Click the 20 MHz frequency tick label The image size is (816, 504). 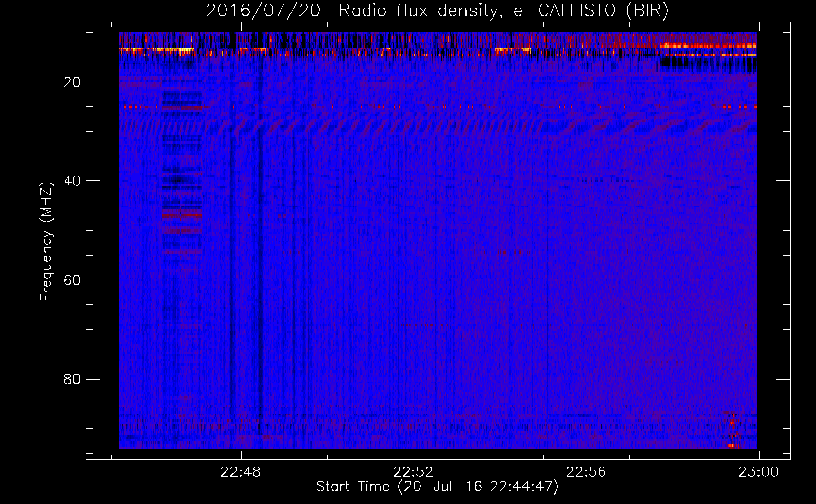(x=73, y=82)
